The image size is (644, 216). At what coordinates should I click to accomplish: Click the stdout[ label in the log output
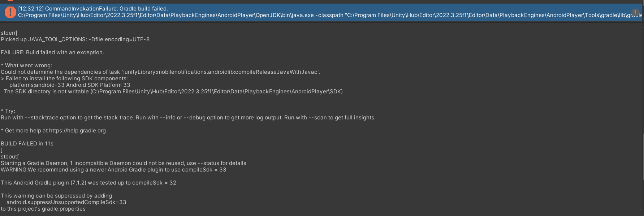pos(8,156)
